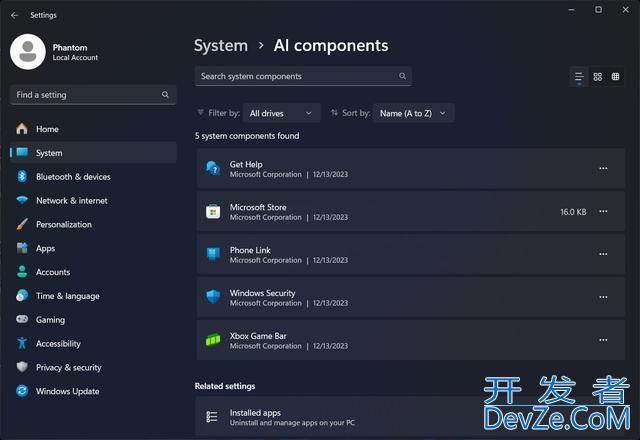Click the Windows Security shield icon
Screen dimensions: 640x440
tap(213, 297)
